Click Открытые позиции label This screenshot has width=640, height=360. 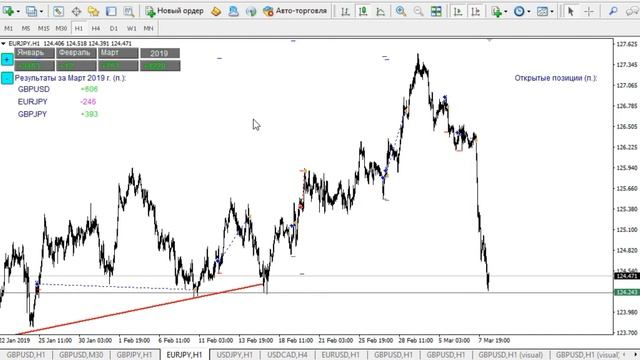pos(556,78)
